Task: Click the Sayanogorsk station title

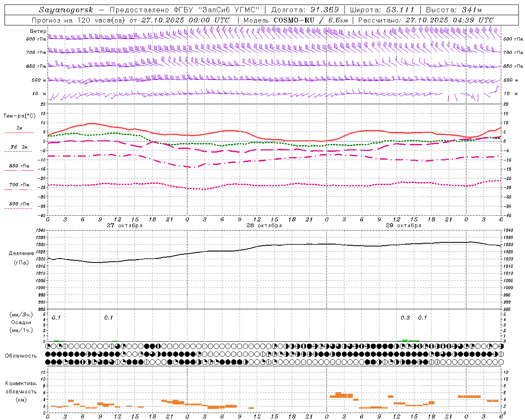Action: [x=66, y=9]
